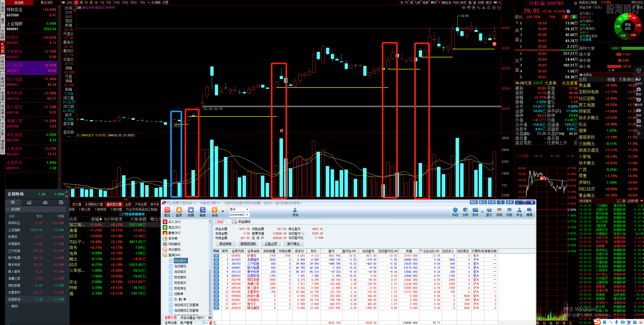Click the 退出 exit icon in trading window
Image resolution: width=644 pixels, height=325 pixels.
(x=167, y=212)
